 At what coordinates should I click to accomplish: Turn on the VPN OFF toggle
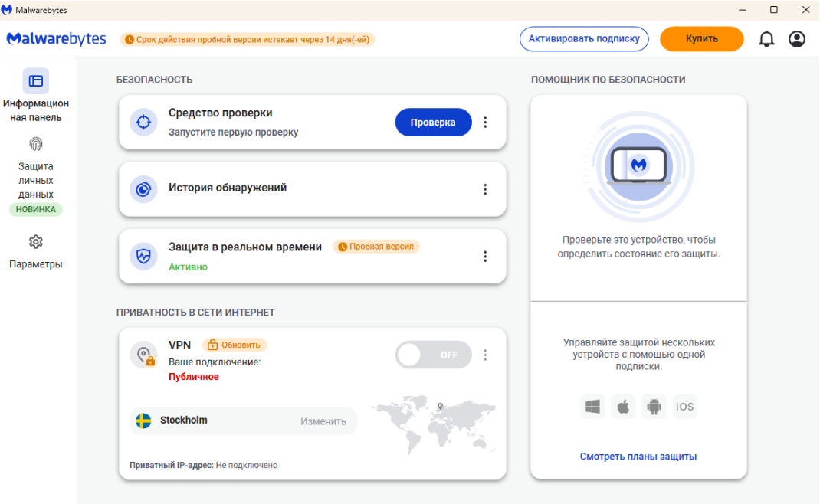coord(434,355)
